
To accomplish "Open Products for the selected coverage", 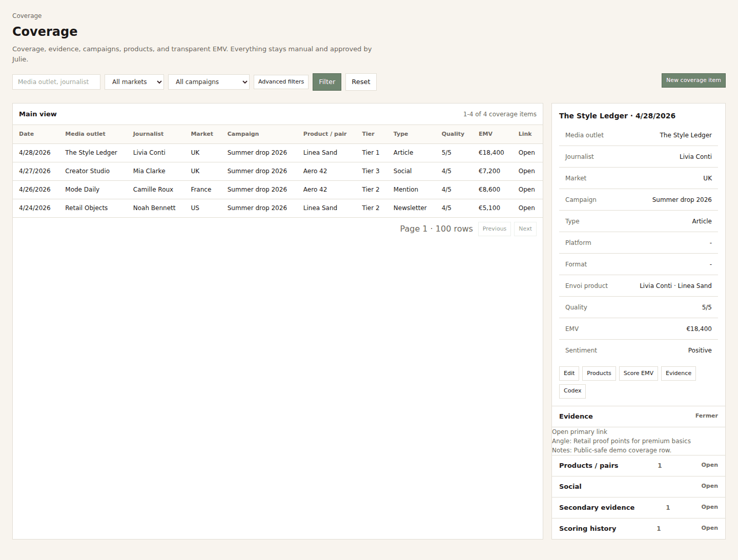I will coord(599,374).
